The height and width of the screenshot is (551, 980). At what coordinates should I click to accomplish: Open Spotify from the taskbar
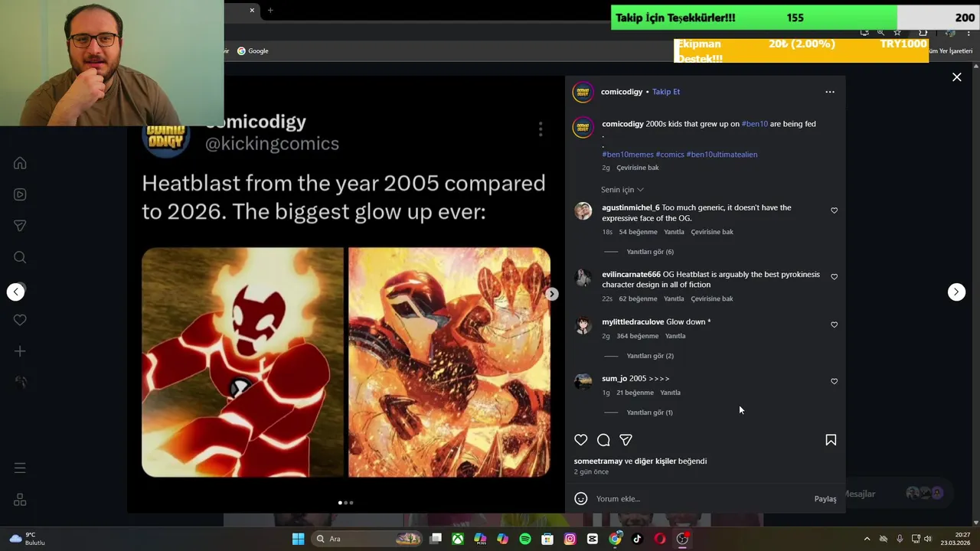(x=525, y=539)
